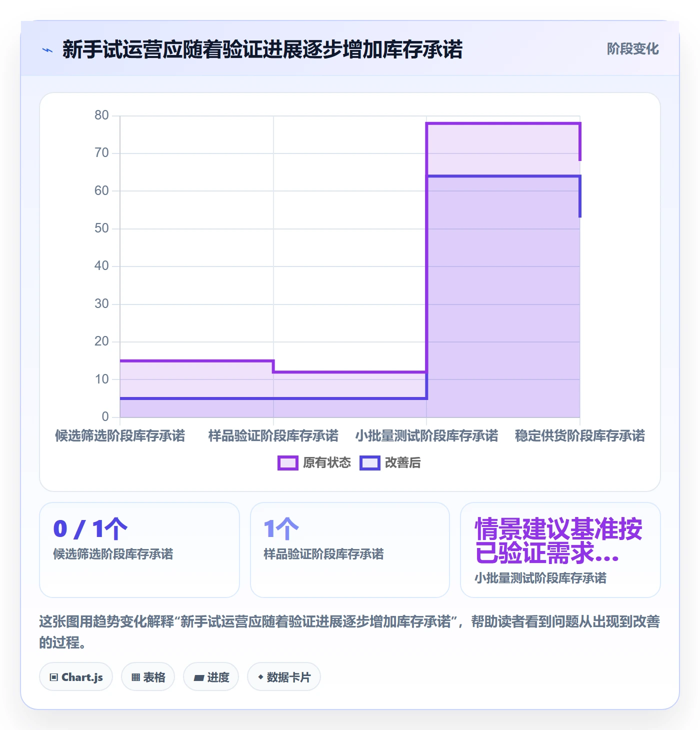Click y-axis value 80

tap(101, 115)
